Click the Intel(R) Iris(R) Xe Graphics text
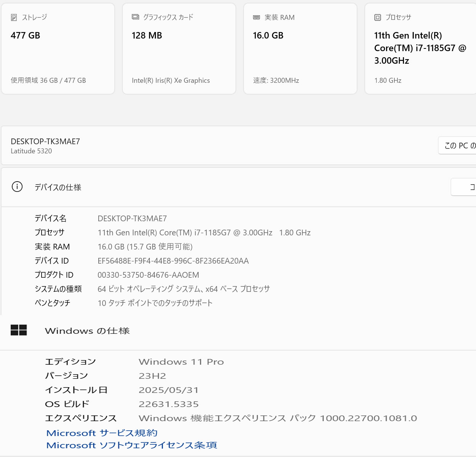This screenshot has height=457, width=476. pyautogui.click(x=171, y=80)
